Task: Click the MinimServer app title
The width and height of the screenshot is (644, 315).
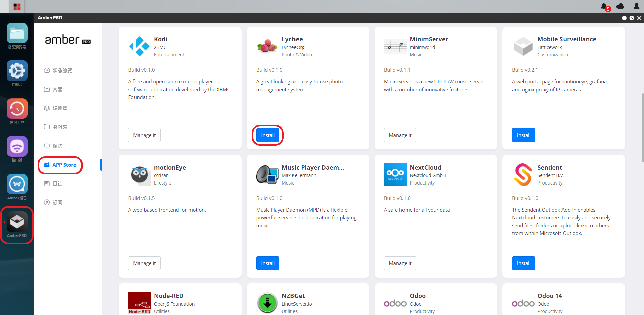Action: [x=429, y=39]
